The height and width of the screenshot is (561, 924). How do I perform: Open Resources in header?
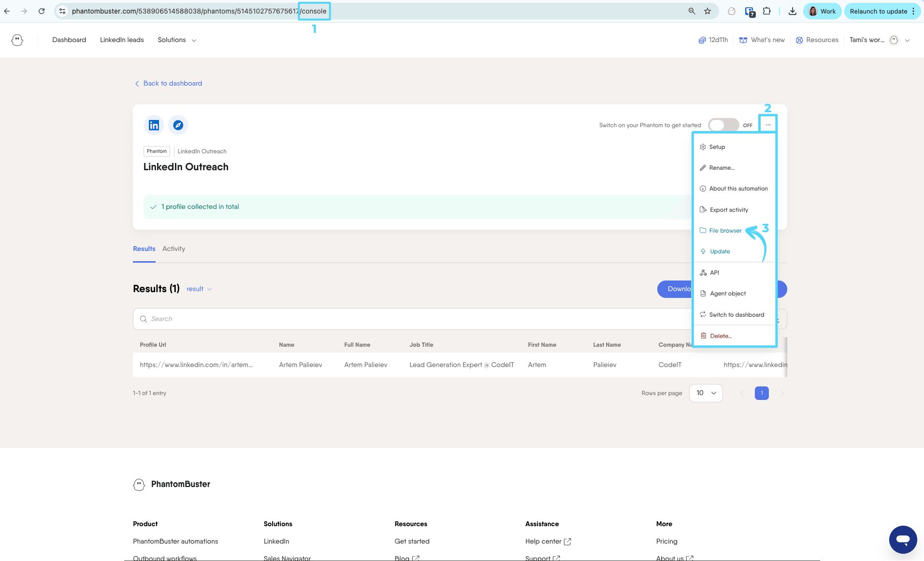(817, 40)
